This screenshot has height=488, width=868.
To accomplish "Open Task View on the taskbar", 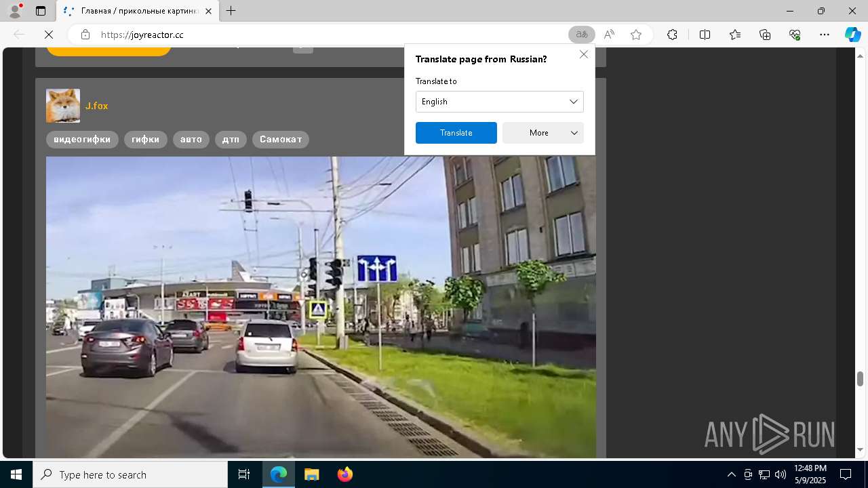I will 244,474.
